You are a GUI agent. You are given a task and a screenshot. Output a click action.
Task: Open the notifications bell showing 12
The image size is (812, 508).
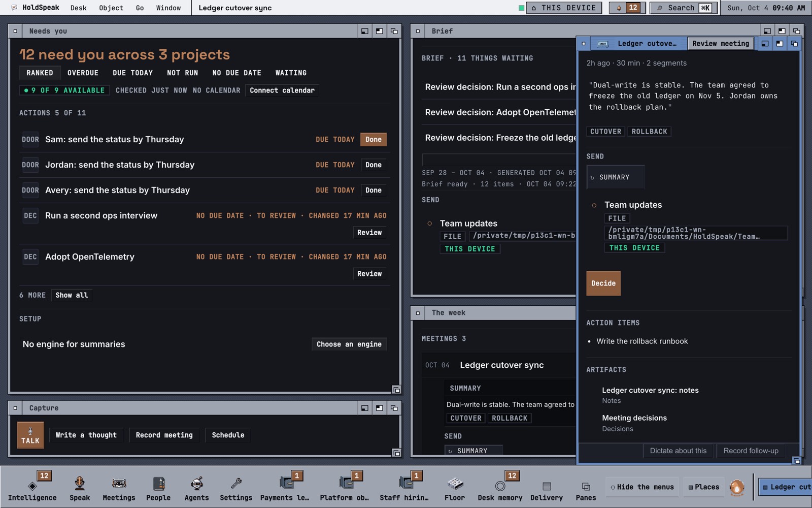627,8
